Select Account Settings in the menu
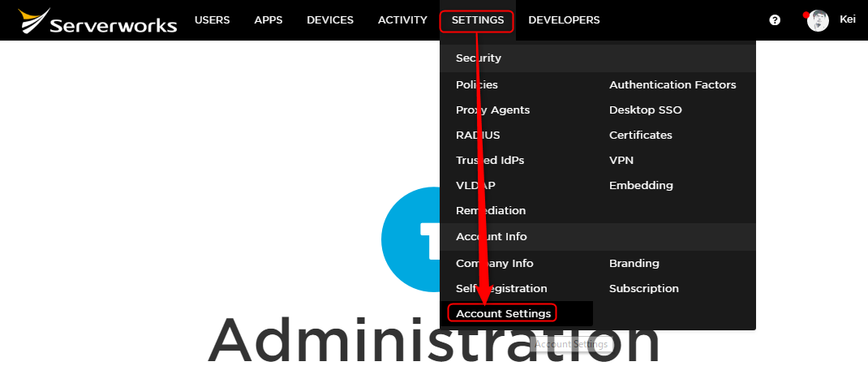The width and height of the screenshot is (868, 379). [x=503, y=313]
